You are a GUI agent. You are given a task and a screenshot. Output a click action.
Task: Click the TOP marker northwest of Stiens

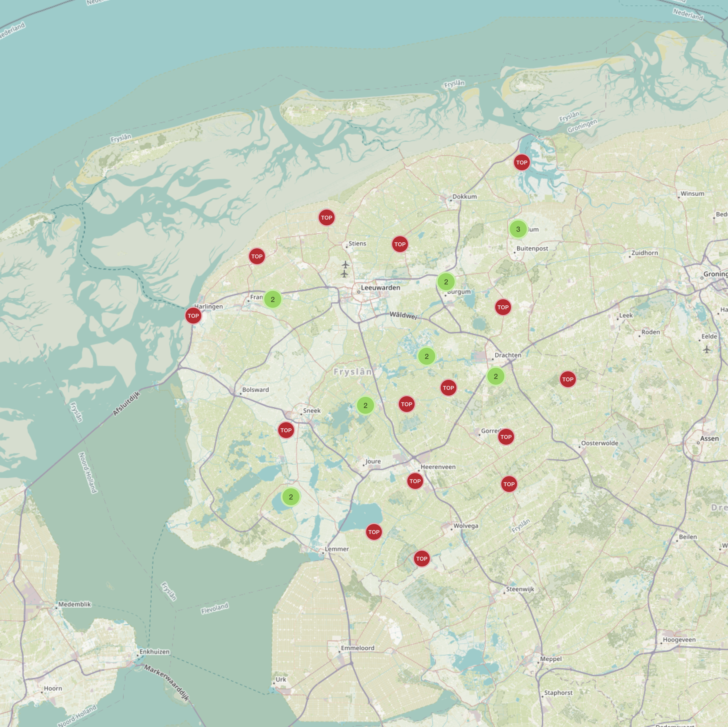tap(326, 217)
